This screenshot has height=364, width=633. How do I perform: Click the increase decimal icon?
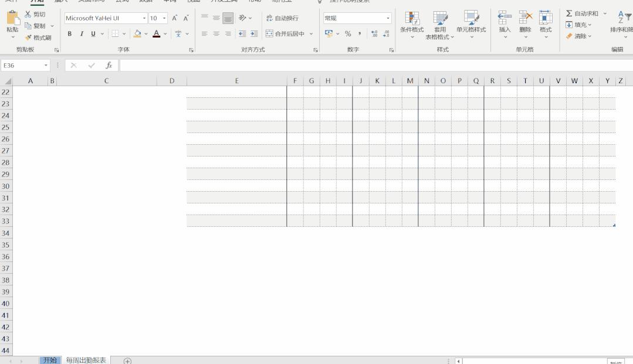point(375,34)
